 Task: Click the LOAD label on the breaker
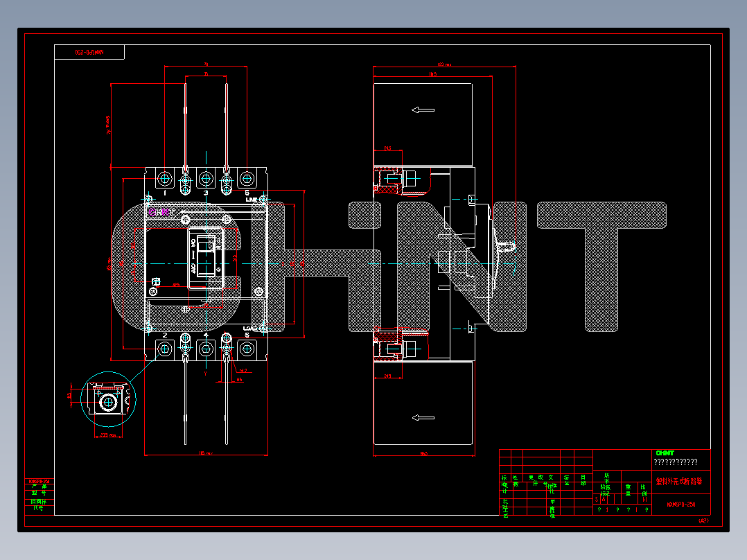249,328
